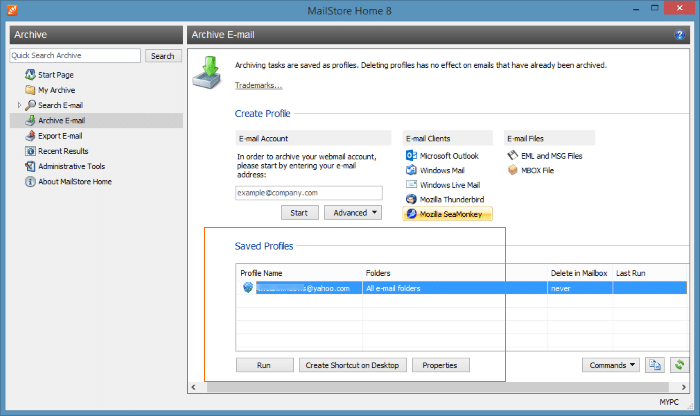Click the Microsoft Outlook client icon
Screen dimensions: 700x416
click(x=412, y=156)
